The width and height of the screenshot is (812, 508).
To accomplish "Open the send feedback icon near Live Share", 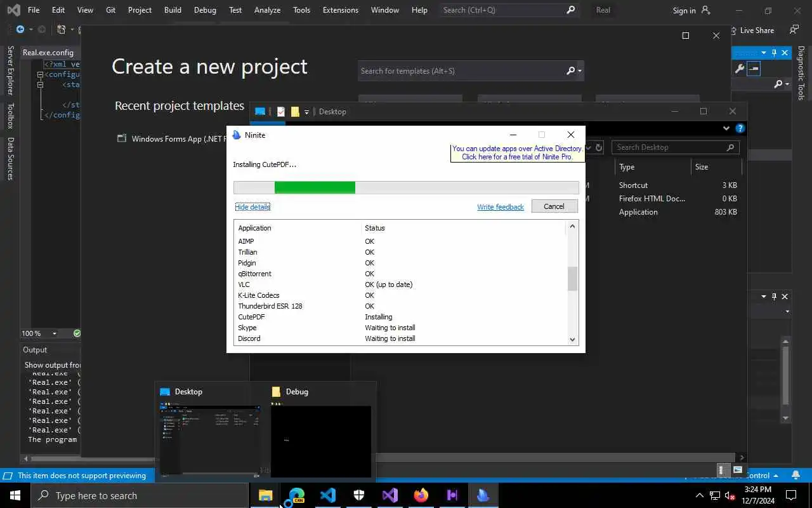I will (794, 30).
